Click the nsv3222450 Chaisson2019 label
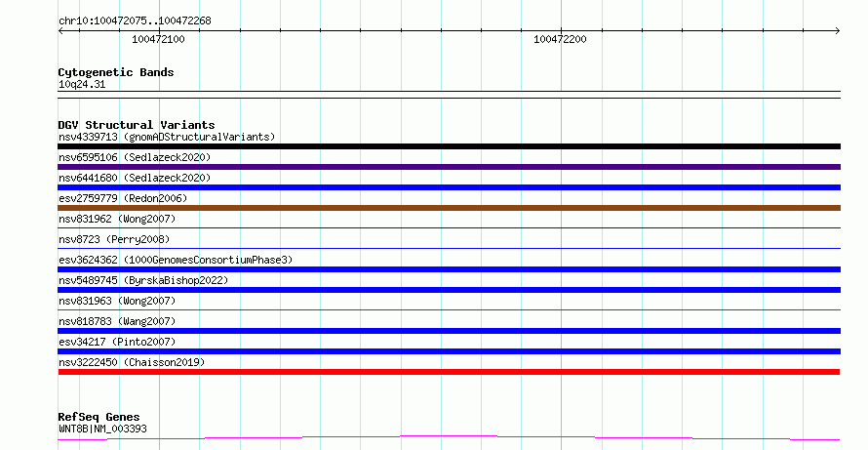Screen dimensions: 868x450 132,362
